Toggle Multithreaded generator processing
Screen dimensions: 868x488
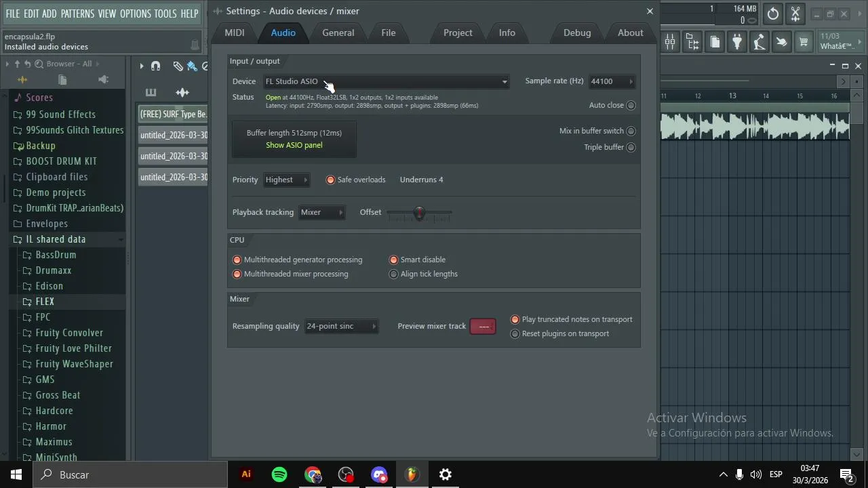point(237,260)
